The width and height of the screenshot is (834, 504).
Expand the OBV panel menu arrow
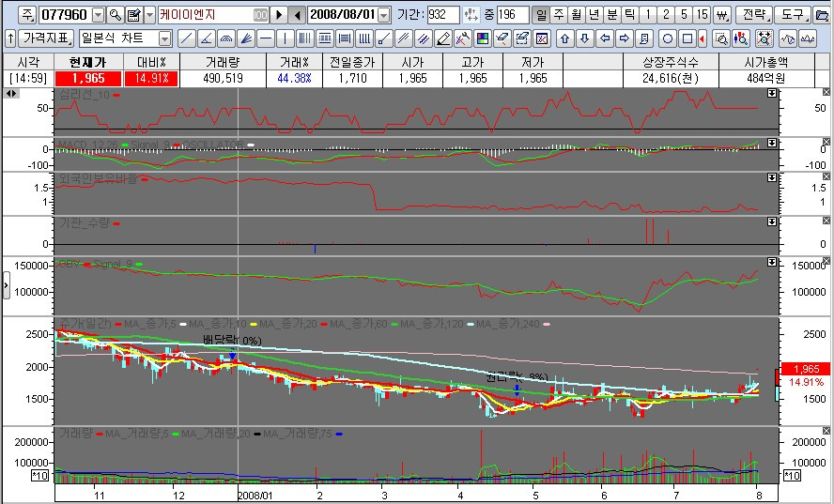tap(772, 262)
